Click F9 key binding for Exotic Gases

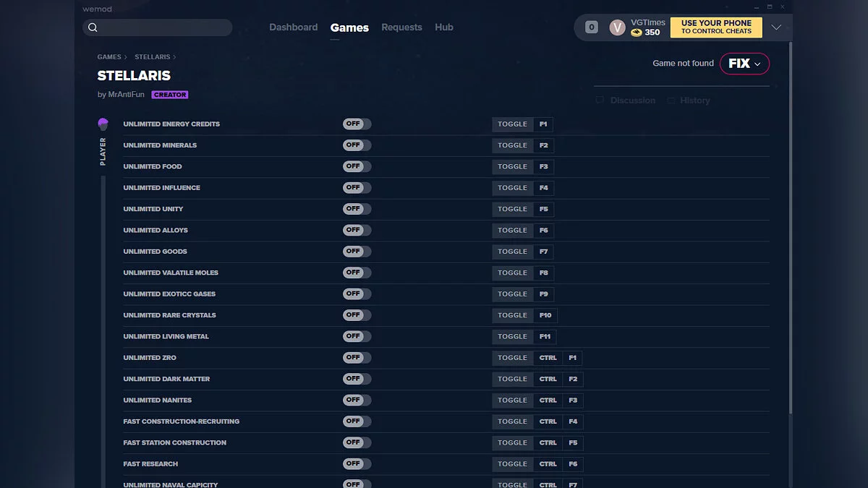(x=543, y=294)
